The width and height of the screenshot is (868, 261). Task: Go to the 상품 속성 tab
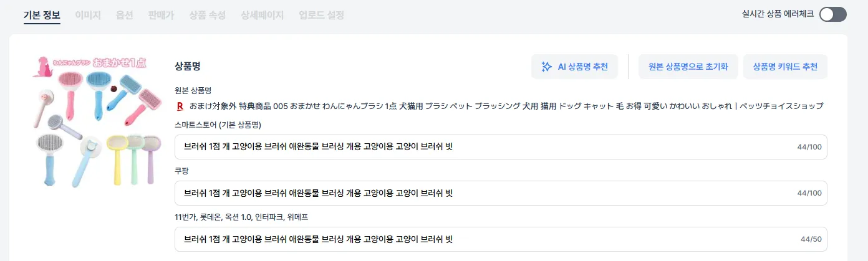208,14
